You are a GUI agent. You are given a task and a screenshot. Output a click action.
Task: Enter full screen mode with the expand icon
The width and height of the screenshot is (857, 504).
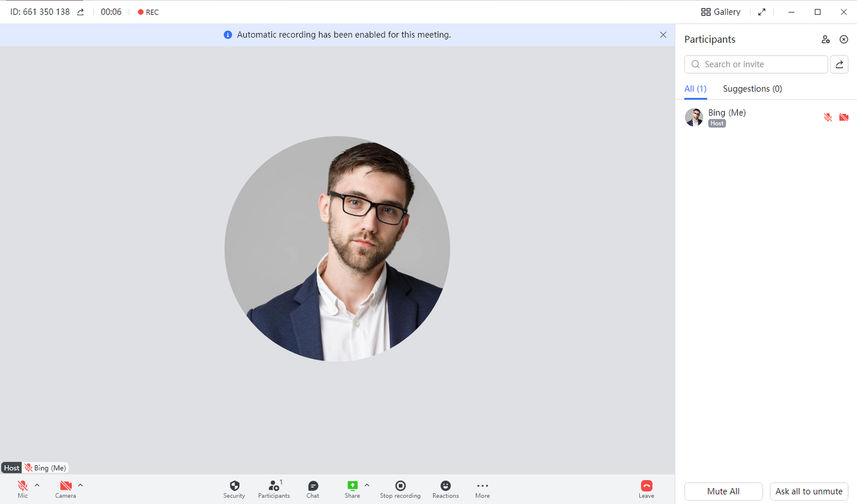point(761,12)
